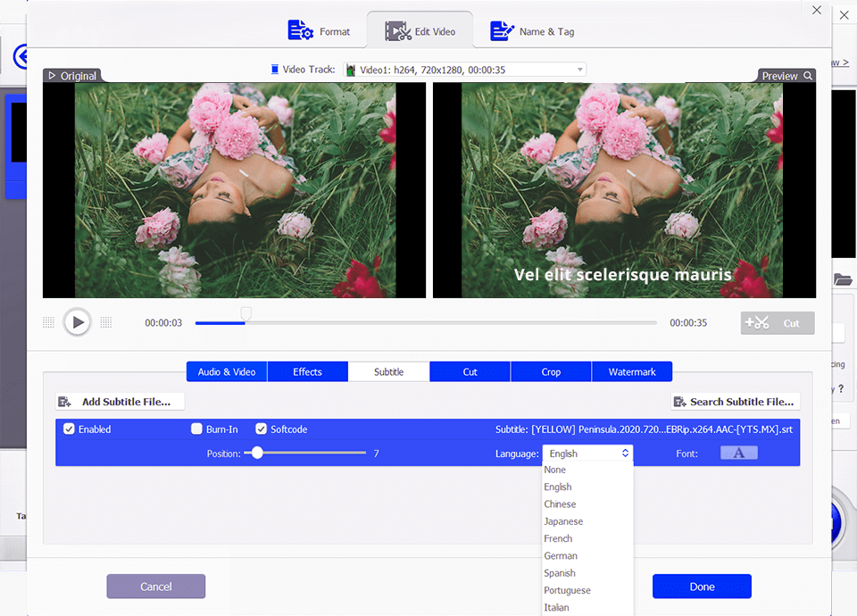Choose English in language list
The width and height of the screenshot is (857, 616).
coord(587,487)
